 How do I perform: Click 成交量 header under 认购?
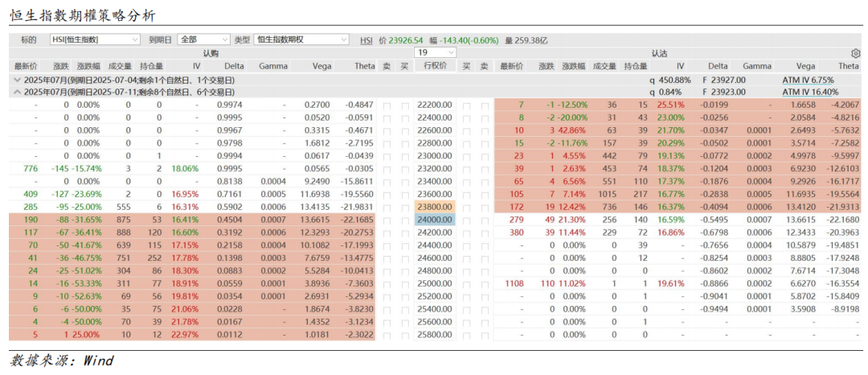pos(120,66)
